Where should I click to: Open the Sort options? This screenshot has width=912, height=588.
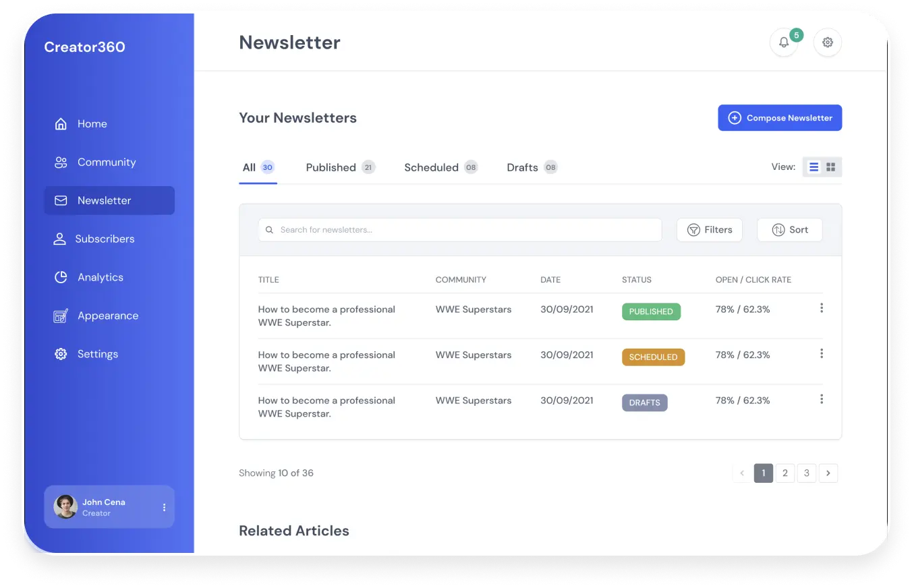(789, 230)
